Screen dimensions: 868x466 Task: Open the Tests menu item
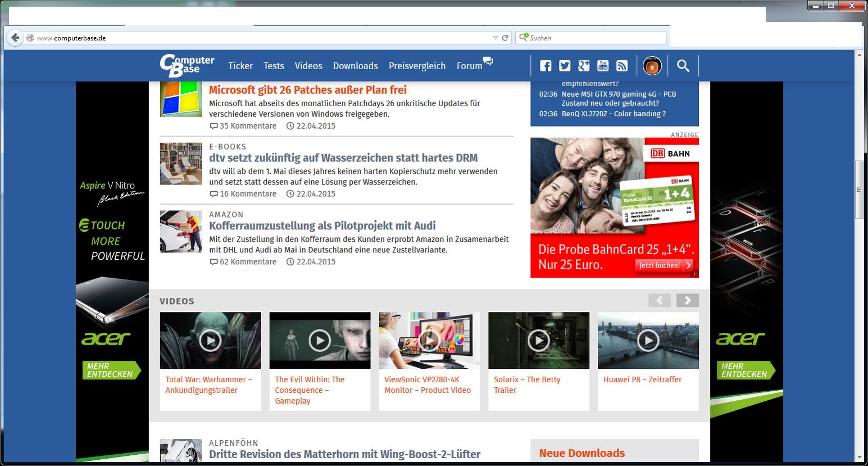[x=274, y=66]
